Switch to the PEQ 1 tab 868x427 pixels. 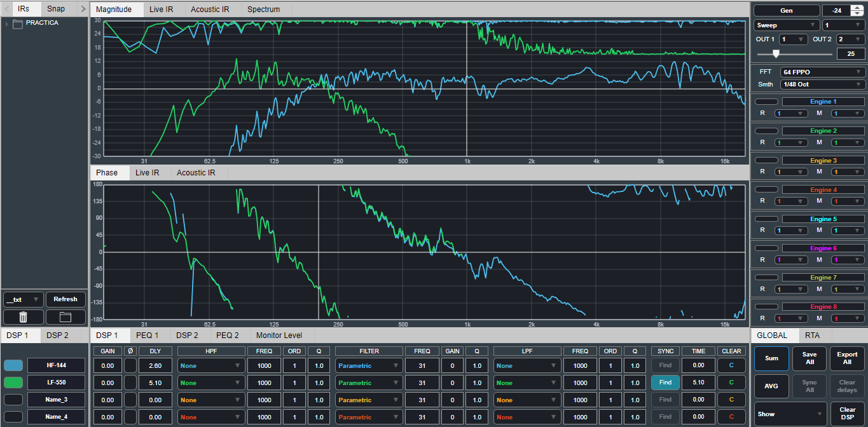click(x=148, y=335)
